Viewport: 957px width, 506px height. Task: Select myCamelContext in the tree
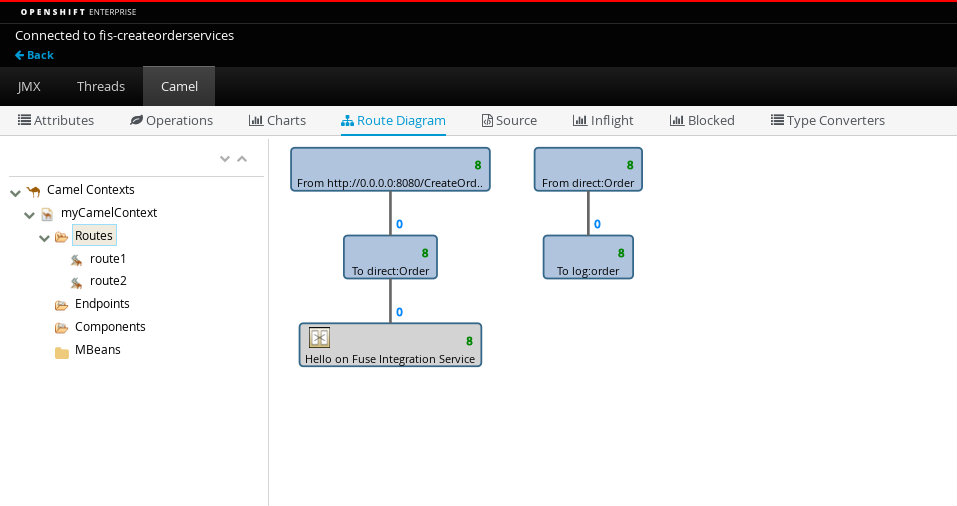tap(109, 213)
